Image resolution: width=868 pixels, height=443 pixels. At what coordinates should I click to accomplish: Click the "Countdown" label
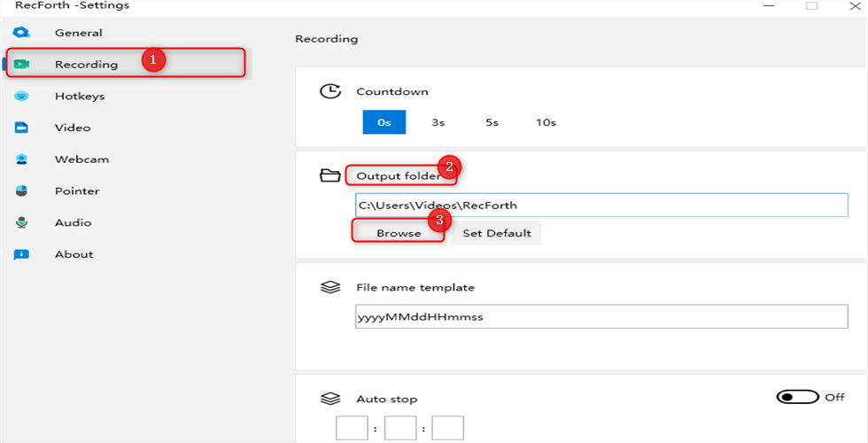click(391, 91)
